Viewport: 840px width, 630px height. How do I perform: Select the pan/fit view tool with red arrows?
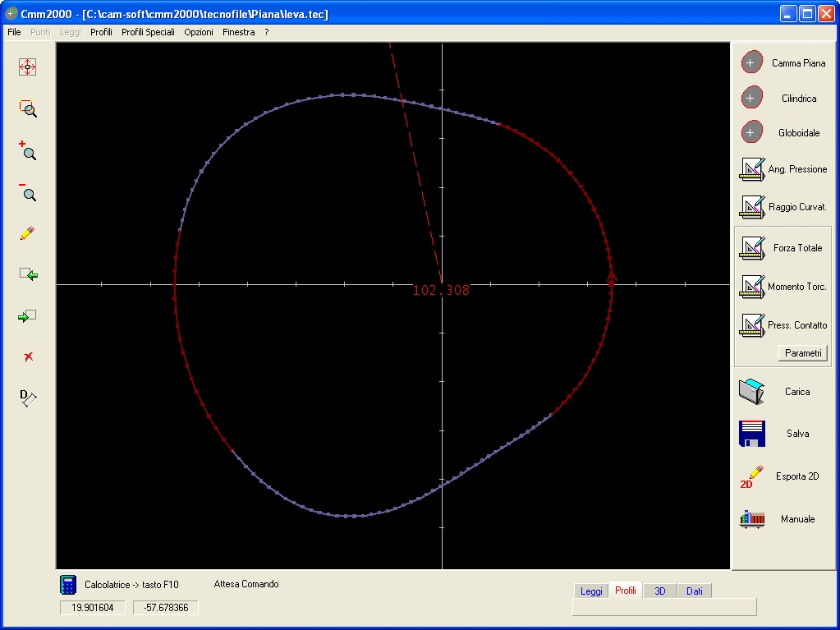click(27, 67)
